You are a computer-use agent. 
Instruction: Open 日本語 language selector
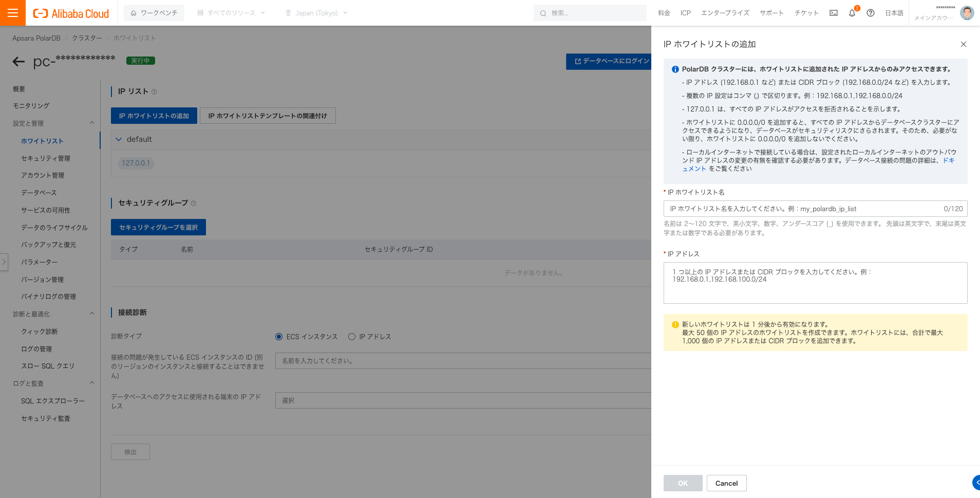coord(894,13)
